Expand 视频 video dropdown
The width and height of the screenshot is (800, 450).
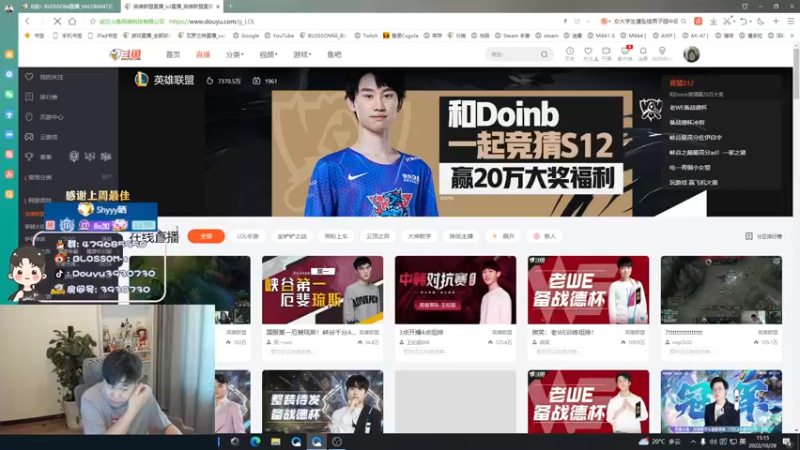coord(268,55)
